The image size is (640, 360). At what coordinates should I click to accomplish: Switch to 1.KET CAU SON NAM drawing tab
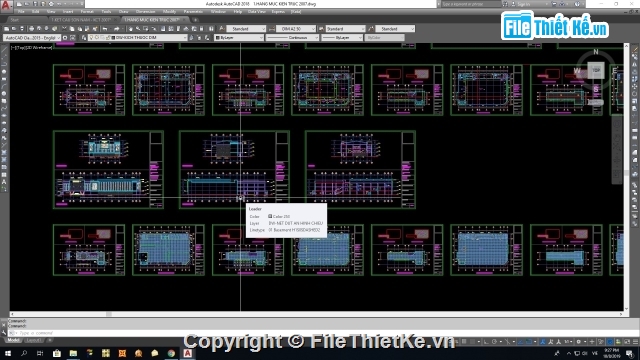coord(81,20)
